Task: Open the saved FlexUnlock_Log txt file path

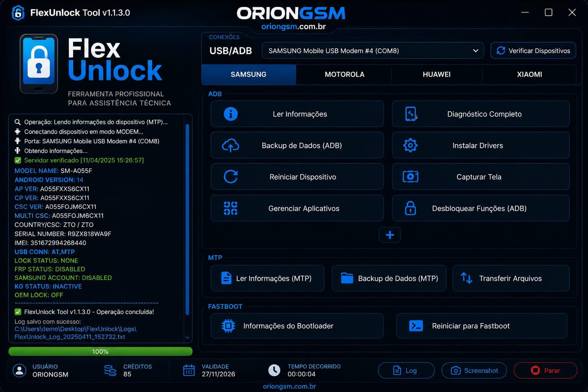Action: pyautogui.click(x=75, y=333)
